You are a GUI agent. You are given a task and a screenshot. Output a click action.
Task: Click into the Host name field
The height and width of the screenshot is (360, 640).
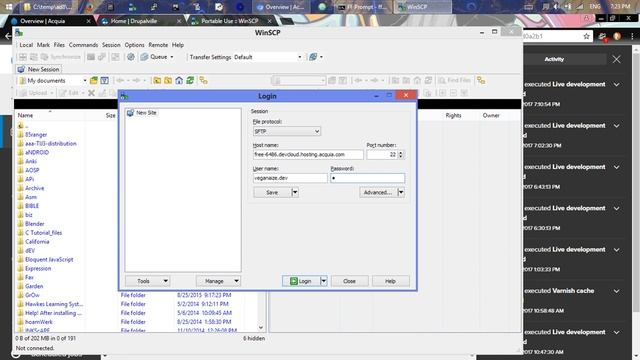[x=308, y=155]
